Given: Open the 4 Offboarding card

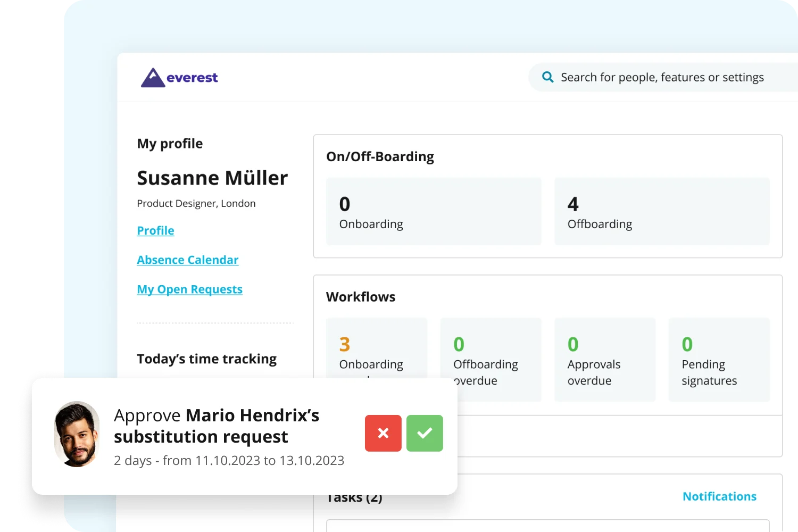Looking at the screenshot, I should tap(662, 211).
